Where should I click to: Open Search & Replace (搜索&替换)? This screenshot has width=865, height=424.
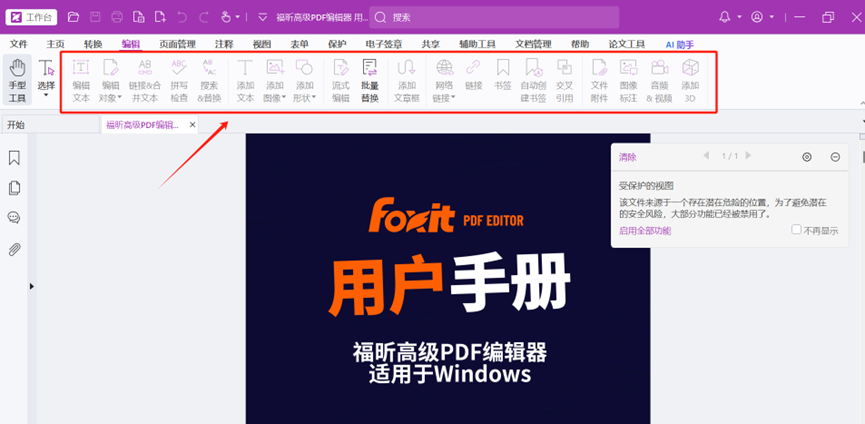click(x=209, y=81)
